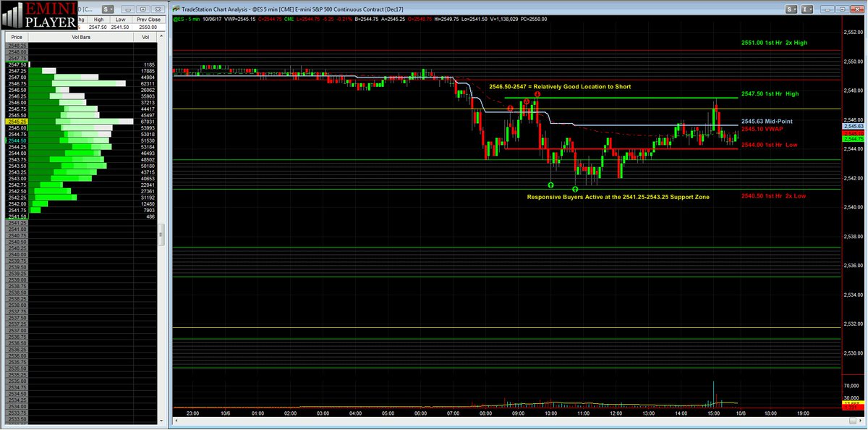This screenshot has height=430, width=868.
Task: Click the High column header
Action: tap(98, 20)
